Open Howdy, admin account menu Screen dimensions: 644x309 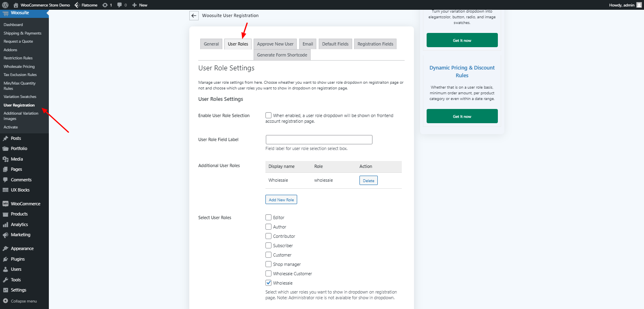(x=625, y=5)
